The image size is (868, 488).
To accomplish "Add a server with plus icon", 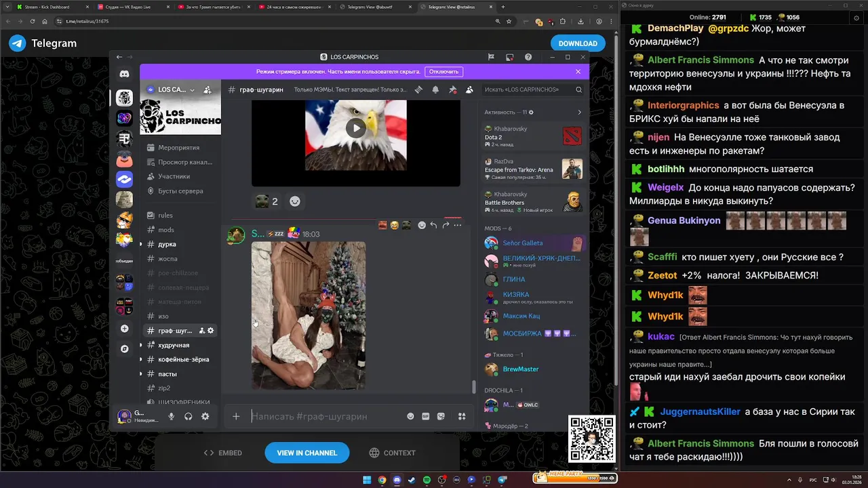I will [124, 329].
